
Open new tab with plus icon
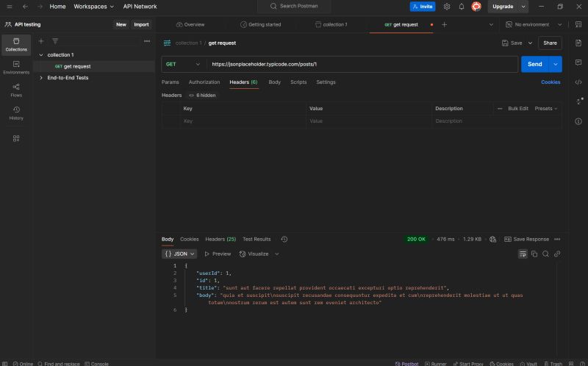(x=445, y=24)
